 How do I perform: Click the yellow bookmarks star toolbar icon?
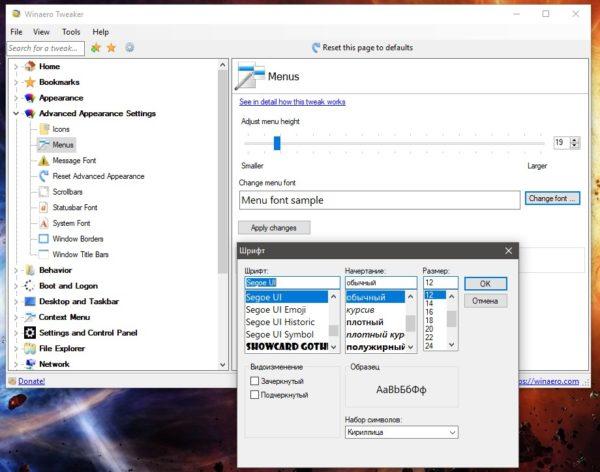tap(111, 48)
